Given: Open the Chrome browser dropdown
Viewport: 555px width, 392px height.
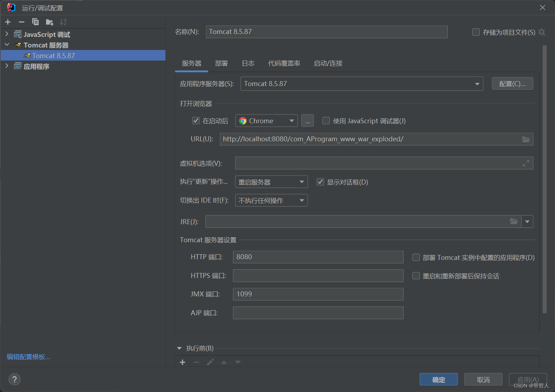Looking at the screenshot, I should pyautogui.click(x=292, y=121).
